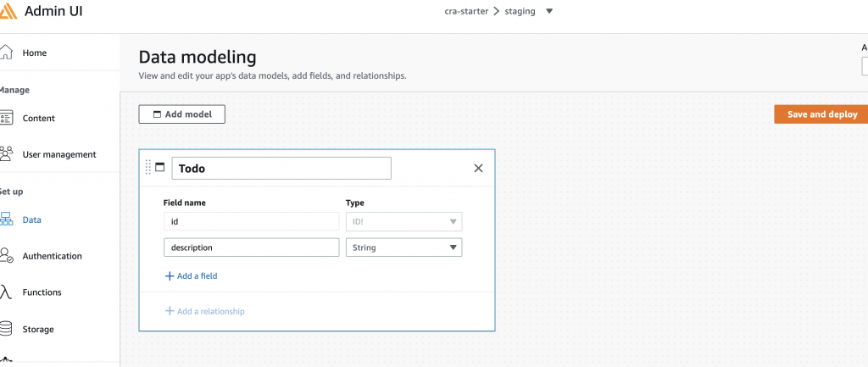Open Functions menu item

pos(42,292)
